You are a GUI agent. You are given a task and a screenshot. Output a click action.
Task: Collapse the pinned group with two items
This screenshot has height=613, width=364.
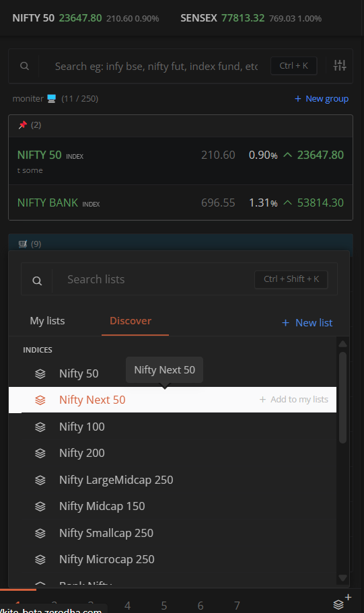180,126
